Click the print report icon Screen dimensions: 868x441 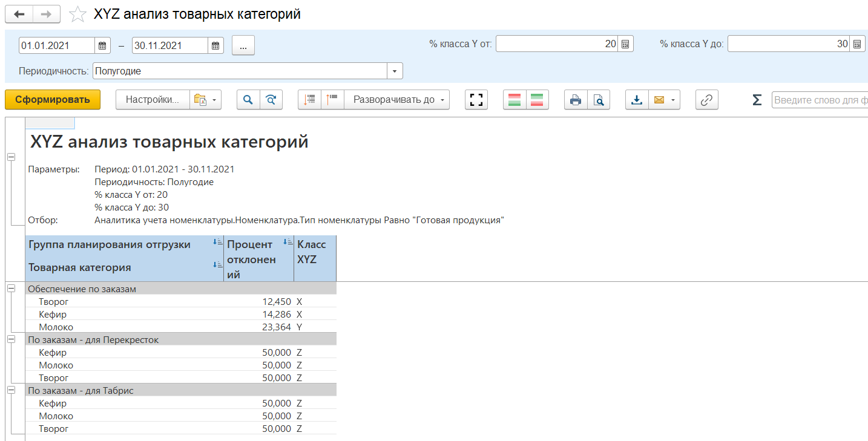[576, 100]
